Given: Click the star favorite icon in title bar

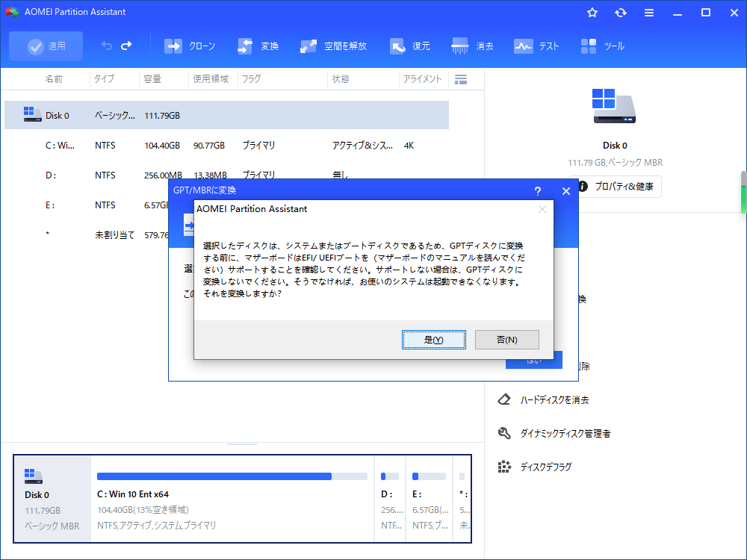Looking at the screenshot, I should tap(592, 13).
